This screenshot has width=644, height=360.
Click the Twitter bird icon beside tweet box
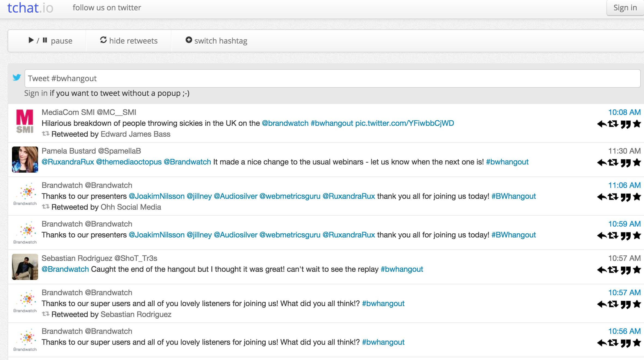tap(17, 78)
